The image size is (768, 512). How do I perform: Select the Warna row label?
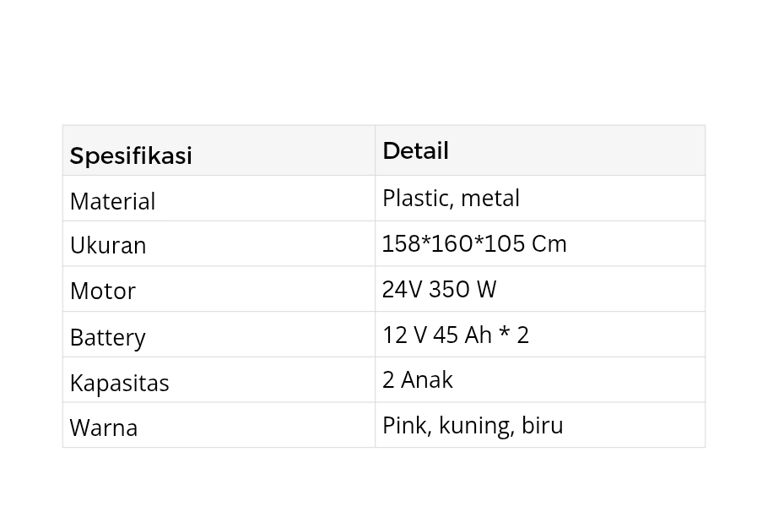coord(103,428)
